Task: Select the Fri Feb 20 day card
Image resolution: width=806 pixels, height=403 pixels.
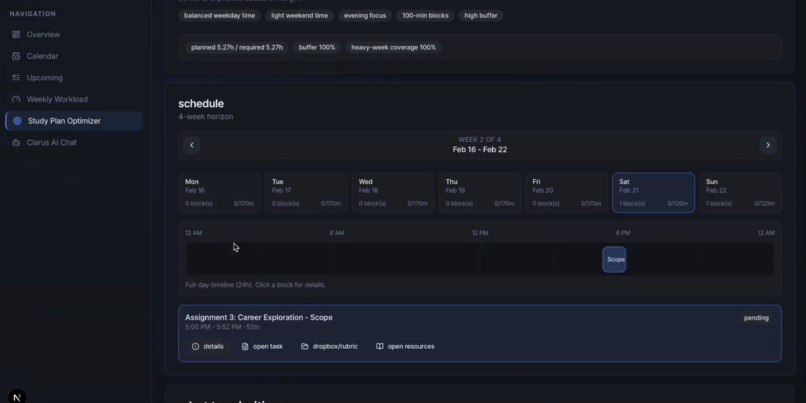Action: click(567, 193)
